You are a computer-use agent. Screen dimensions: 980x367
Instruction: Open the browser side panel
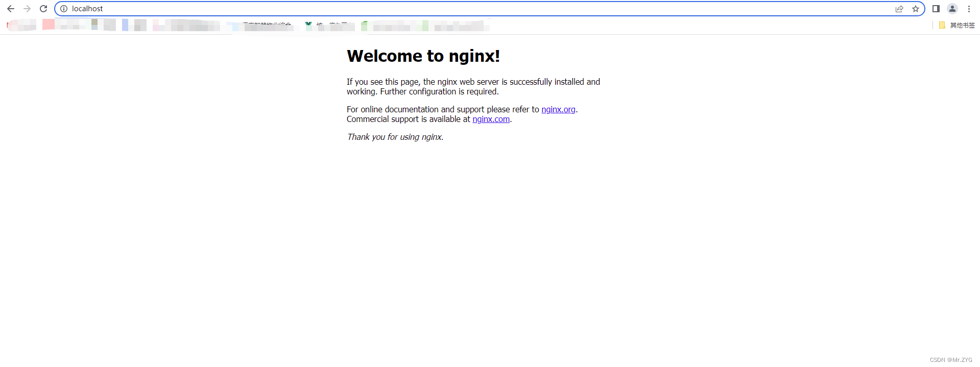point(936,9)
